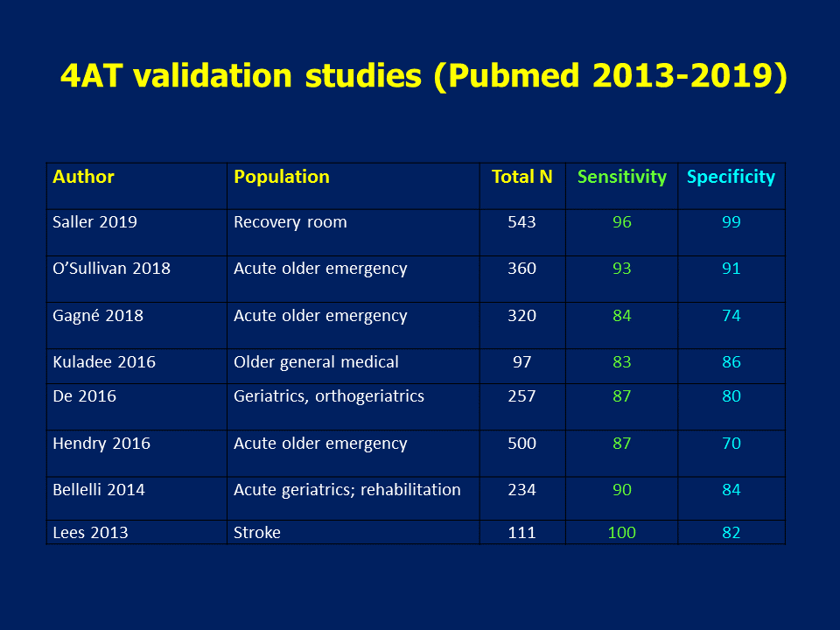Click specificity value 70
840x630 pixels.
coord(731,444)
